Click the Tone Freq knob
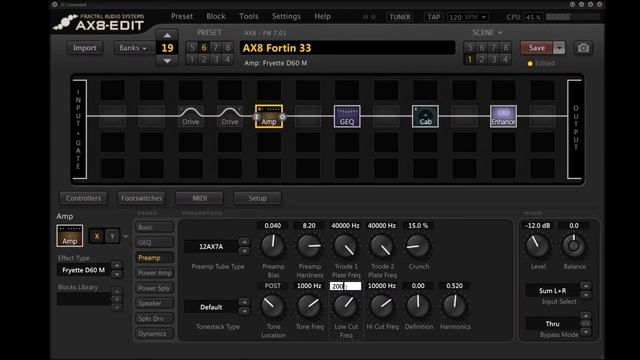640x360 pixels. pos(309,306)
